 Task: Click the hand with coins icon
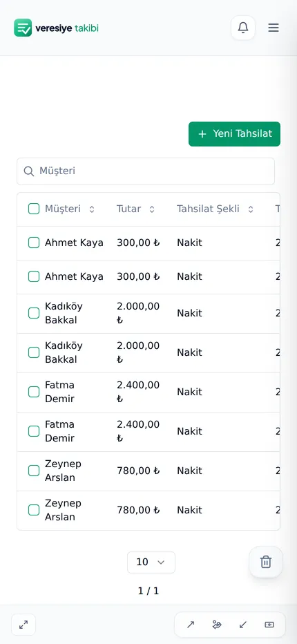[217, 625]
